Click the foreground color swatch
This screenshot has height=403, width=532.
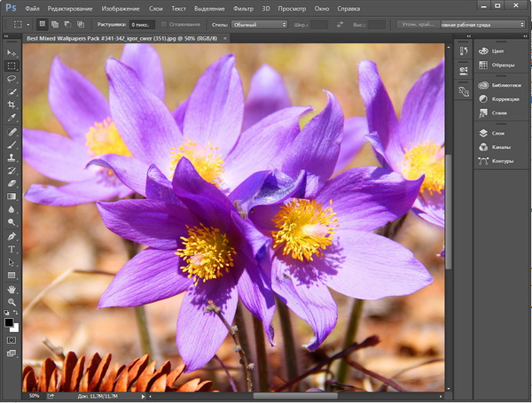coord(9,322)
